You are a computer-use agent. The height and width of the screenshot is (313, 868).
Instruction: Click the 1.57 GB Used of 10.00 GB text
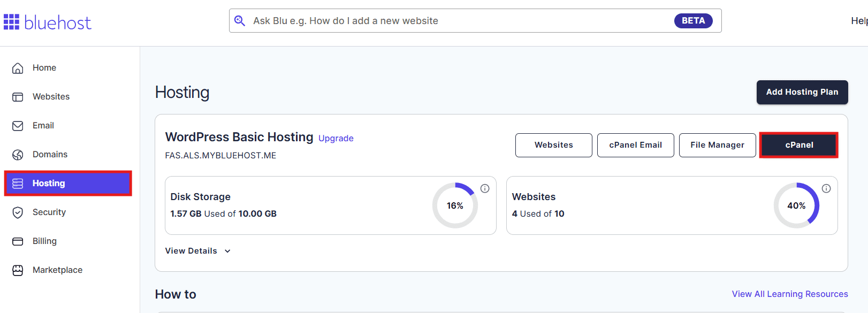224,213
